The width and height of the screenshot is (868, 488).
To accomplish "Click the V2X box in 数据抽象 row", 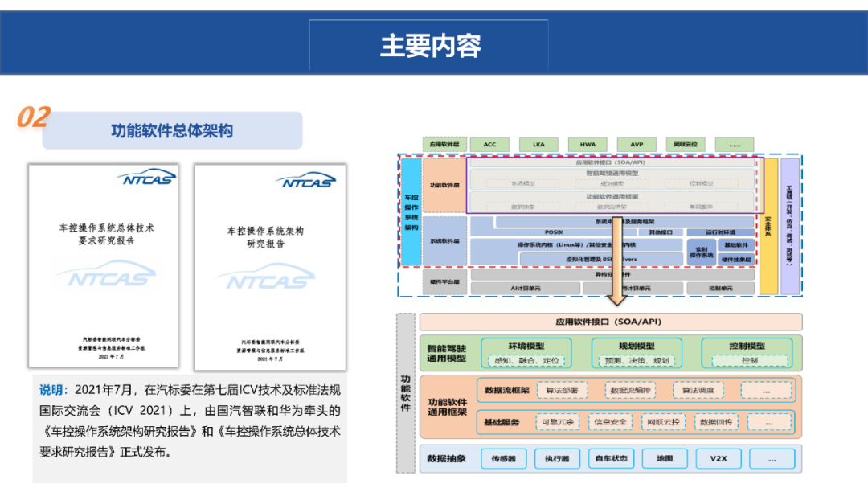I will [x=718, y=459].
